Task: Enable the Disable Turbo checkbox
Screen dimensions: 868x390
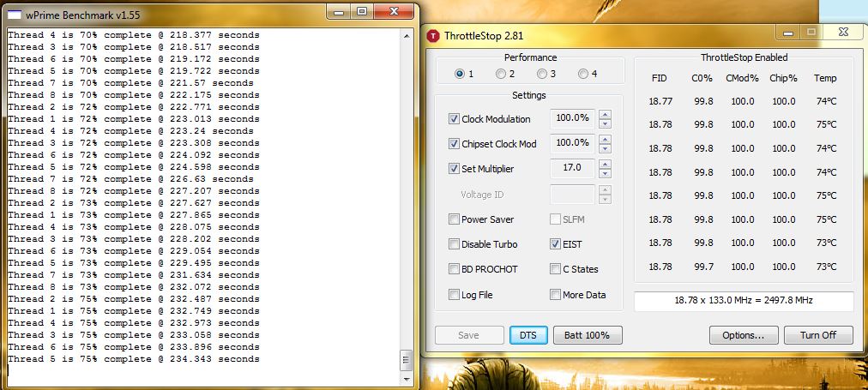Action: click(x=454, y=244)
